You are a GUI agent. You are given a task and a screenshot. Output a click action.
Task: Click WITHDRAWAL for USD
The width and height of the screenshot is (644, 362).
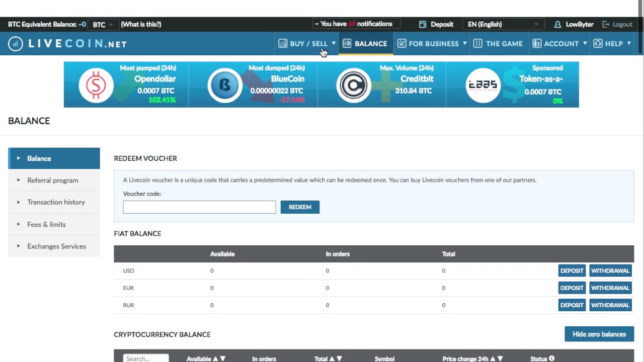610,270
